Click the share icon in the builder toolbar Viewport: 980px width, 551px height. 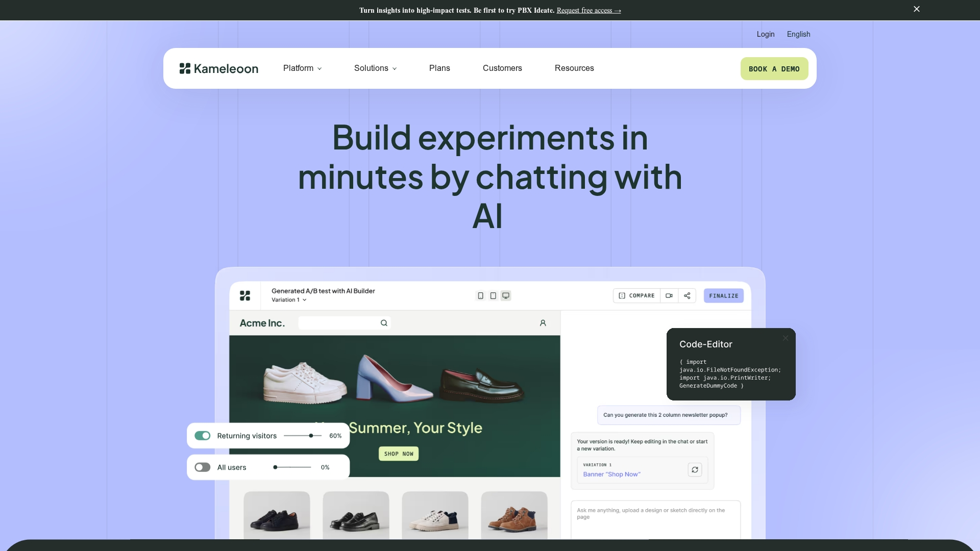click(687, 296)
